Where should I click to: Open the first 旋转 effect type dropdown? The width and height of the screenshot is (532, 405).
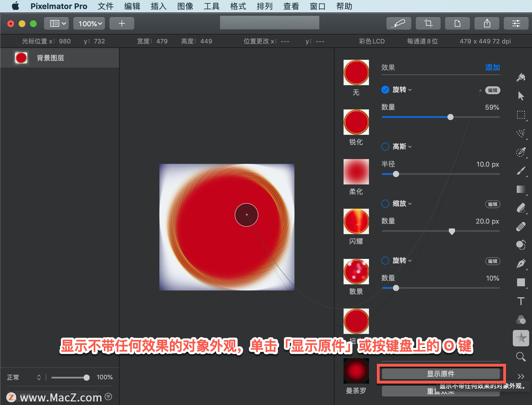pos(402,90)
